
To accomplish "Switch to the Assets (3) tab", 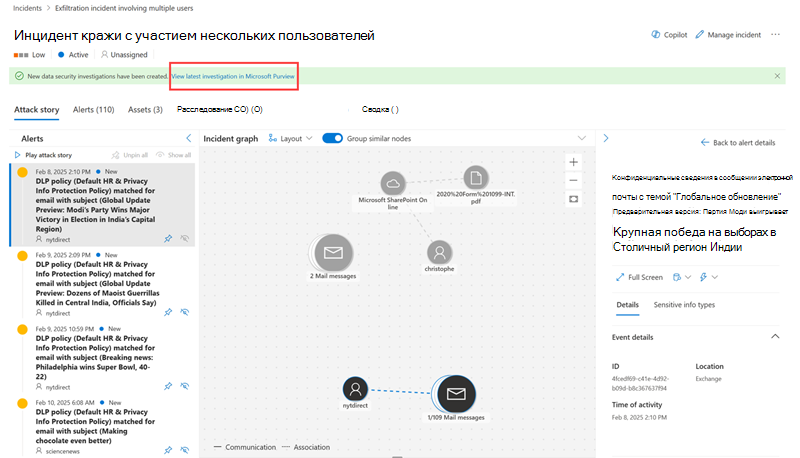I will pos(145,110).
